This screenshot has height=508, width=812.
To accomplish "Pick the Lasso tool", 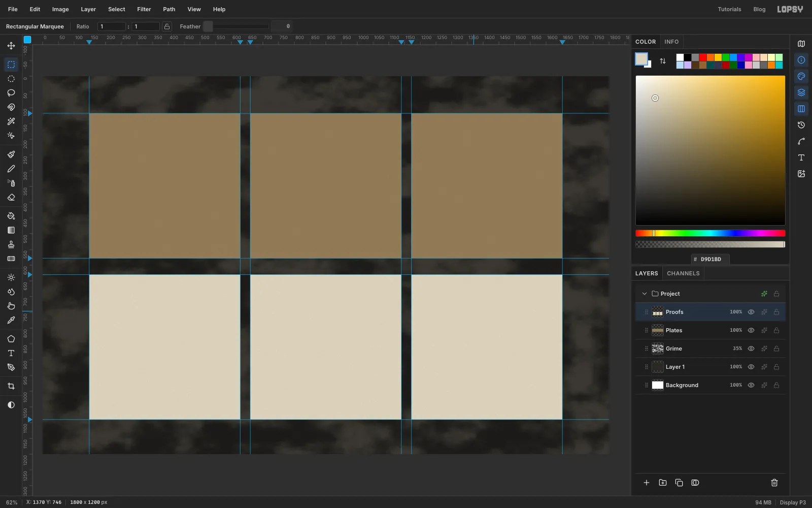I will click(x=11, y=93).
